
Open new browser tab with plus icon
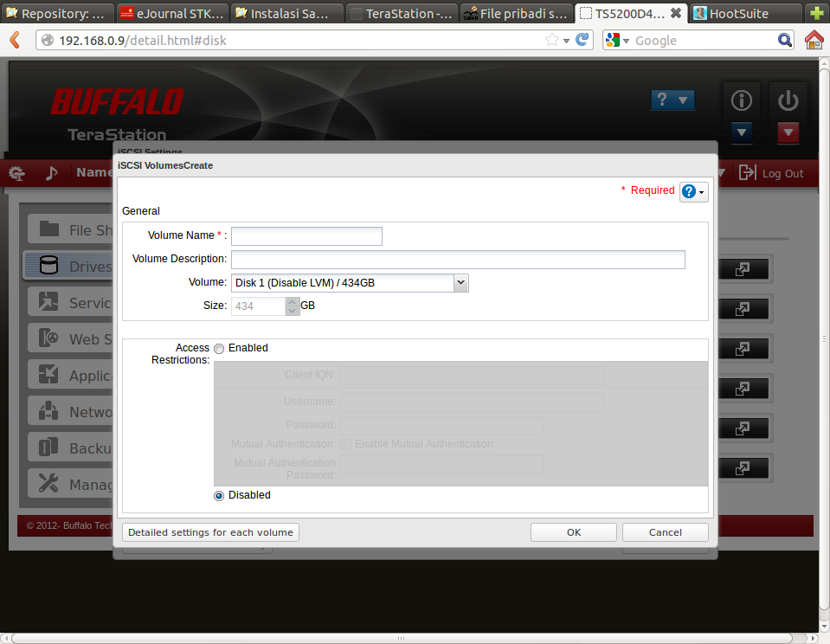point(815,13)
